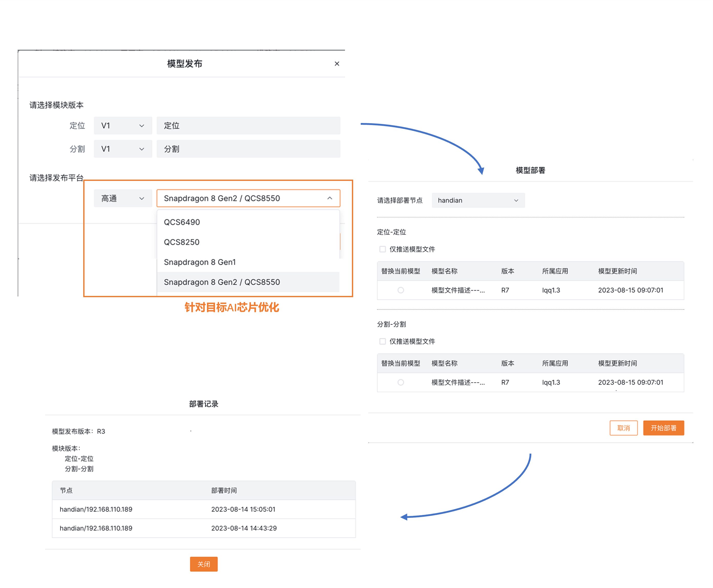Image resolution: width=713 pixels, height=588 pixels.
Task: Click the 分割 module description field
Action: point(248,149)
